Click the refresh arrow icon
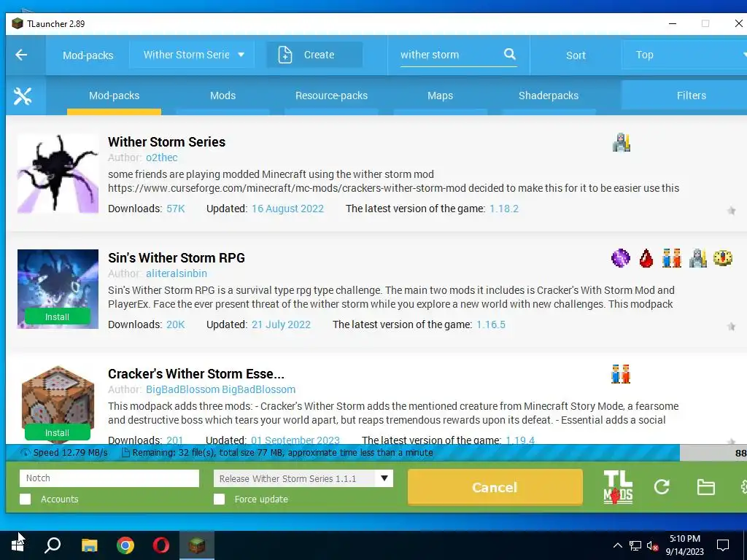This screenshot has width=747, height=560. 662,486
